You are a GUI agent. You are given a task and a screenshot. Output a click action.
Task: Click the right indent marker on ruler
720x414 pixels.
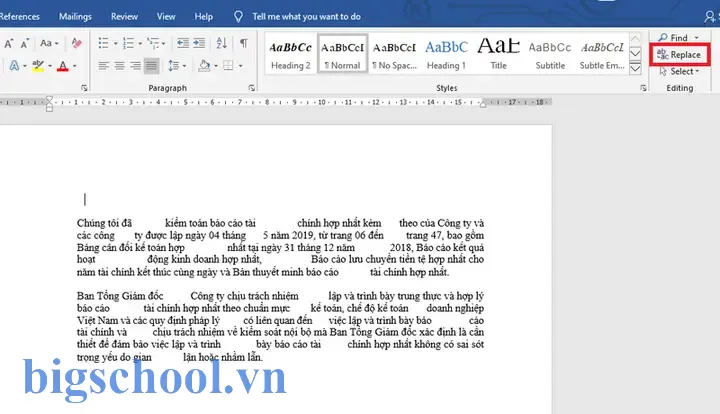tap(483, 105)
